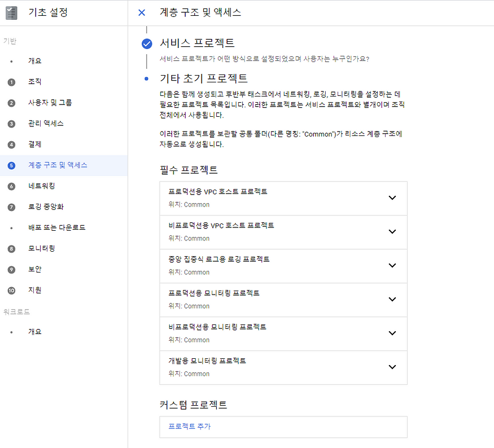Click the 기초 설정 header title
The width and height of the screenshot is (494, 448).
click(x=48, y=12)
